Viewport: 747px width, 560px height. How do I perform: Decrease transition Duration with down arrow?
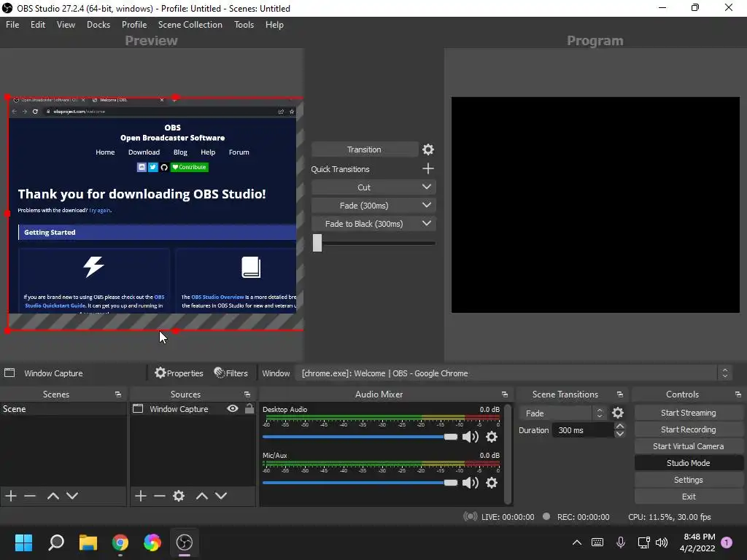coord(620,434)
